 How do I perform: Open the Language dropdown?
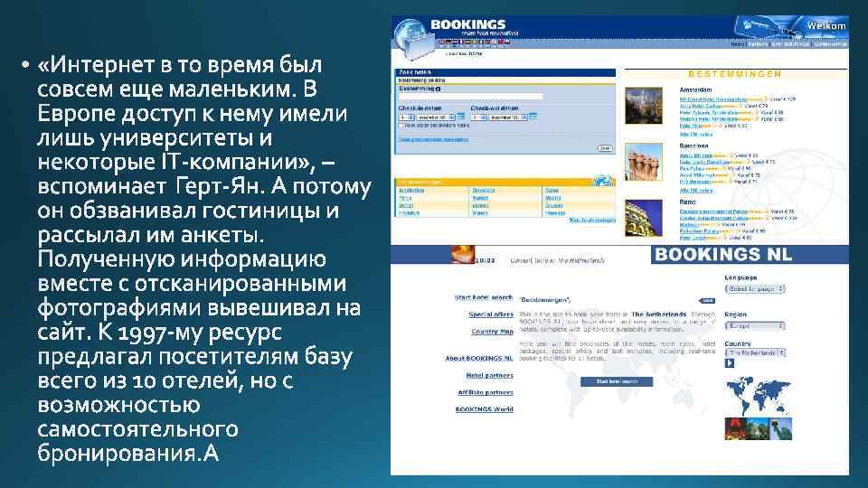coord(755,289)
